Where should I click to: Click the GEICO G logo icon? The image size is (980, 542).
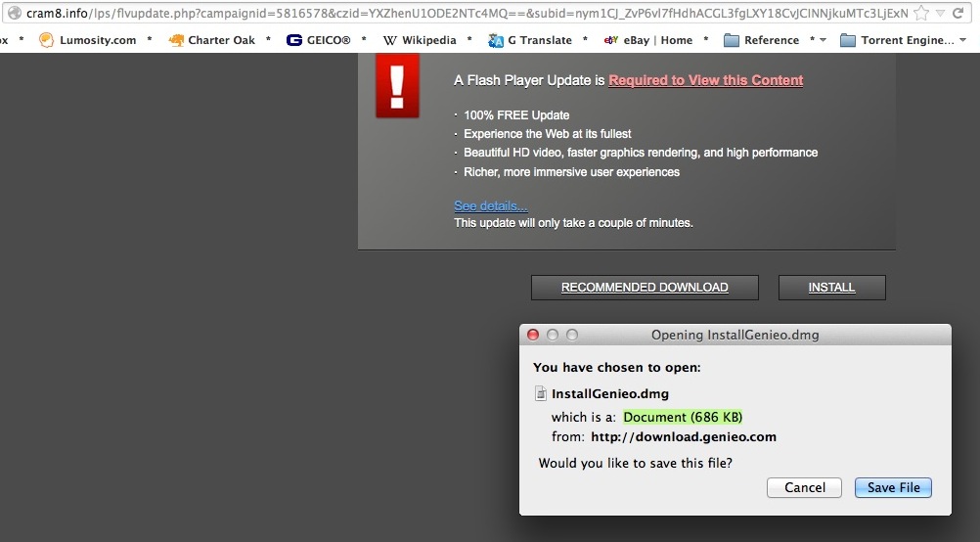coord(293,40)
